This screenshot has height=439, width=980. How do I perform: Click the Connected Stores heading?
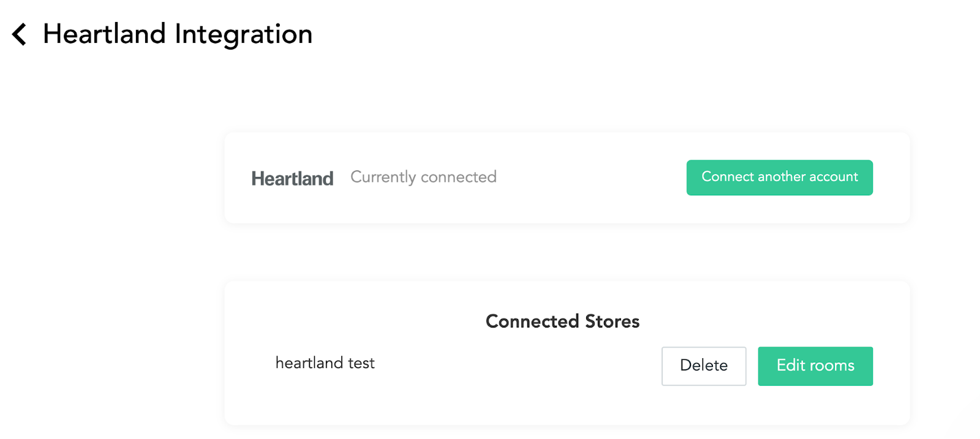click(x=562, y=321)
